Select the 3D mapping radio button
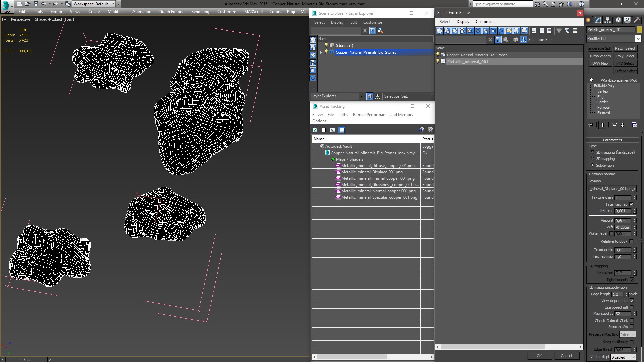The height and width of the screenshot is (362, 644). 592,159
